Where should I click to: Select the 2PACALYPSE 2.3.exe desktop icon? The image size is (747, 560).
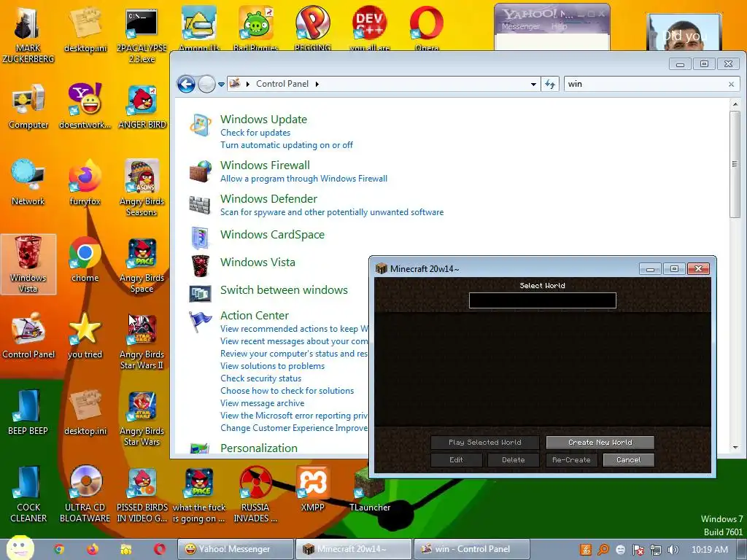coord(142,36)
